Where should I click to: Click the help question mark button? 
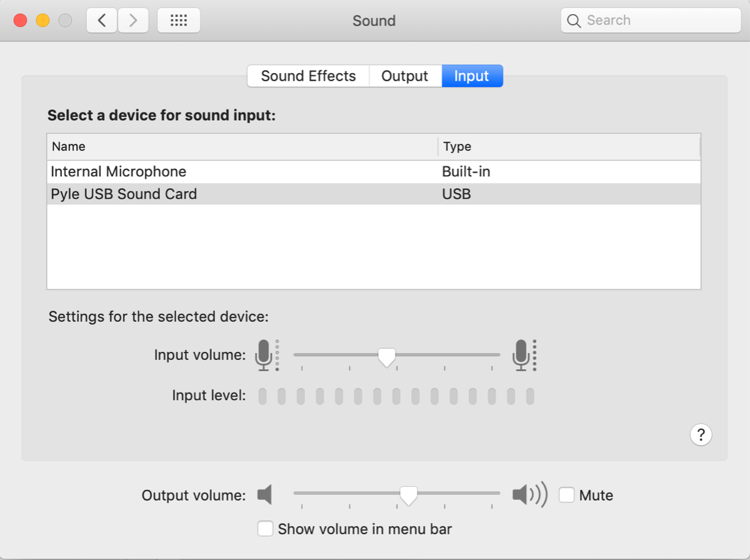(701, 434)
